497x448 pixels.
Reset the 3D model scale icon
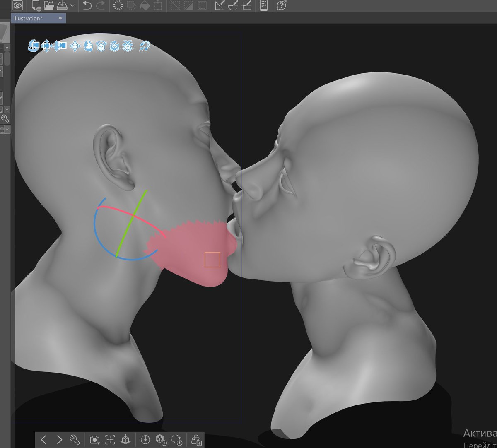[160, 439]
